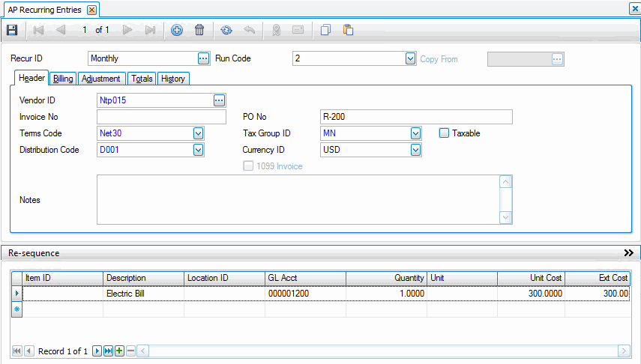Image resolution: width=641 pixels, height=364 pixels.
Task: Click the Save disk icon in toolbar
Action: [x=11, y=31]
